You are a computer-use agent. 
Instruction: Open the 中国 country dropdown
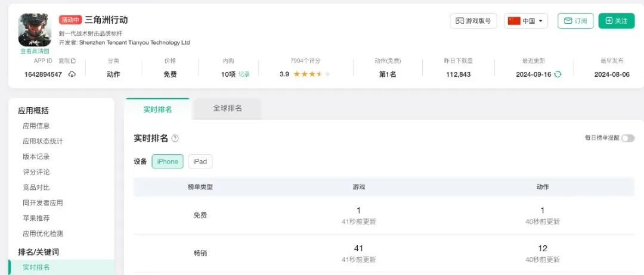point(526,21)
